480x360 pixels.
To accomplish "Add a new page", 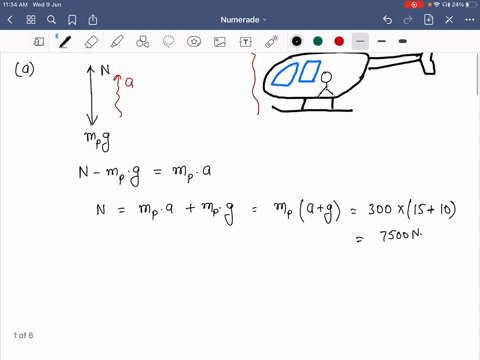I will (428, 20).
